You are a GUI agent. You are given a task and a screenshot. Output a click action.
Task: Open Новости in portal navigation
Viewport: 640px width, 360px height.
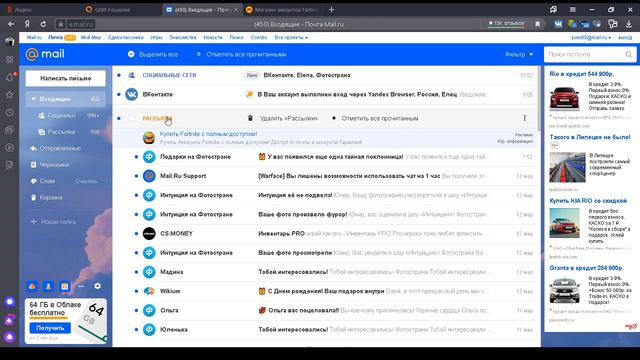[213, 37]
